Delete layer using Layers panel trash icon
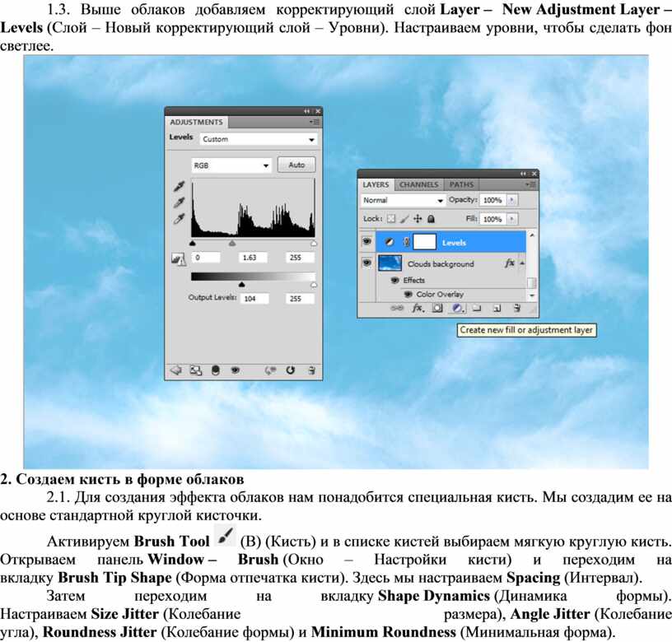Screen dimensions: 672x642 (517, 308)
